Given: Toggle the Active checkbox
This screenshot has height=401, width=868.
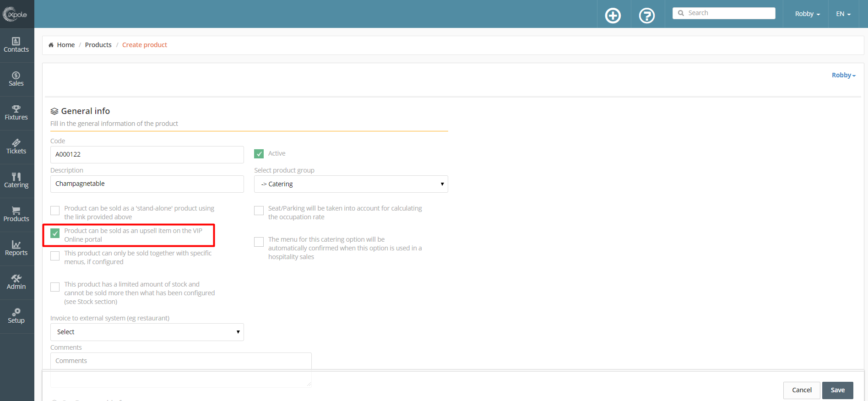Looking at the screenshot, I should [259, 154].
